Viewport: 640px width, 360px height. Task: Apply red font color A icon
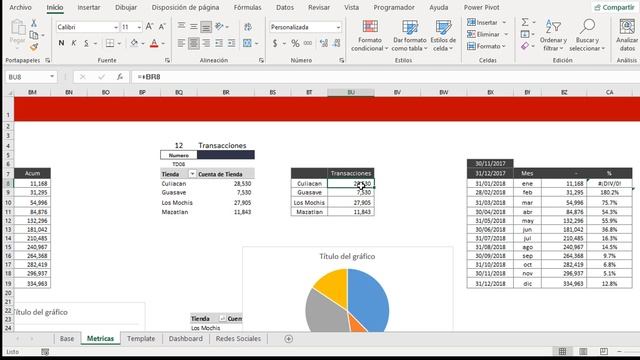[x=154, y=43]
